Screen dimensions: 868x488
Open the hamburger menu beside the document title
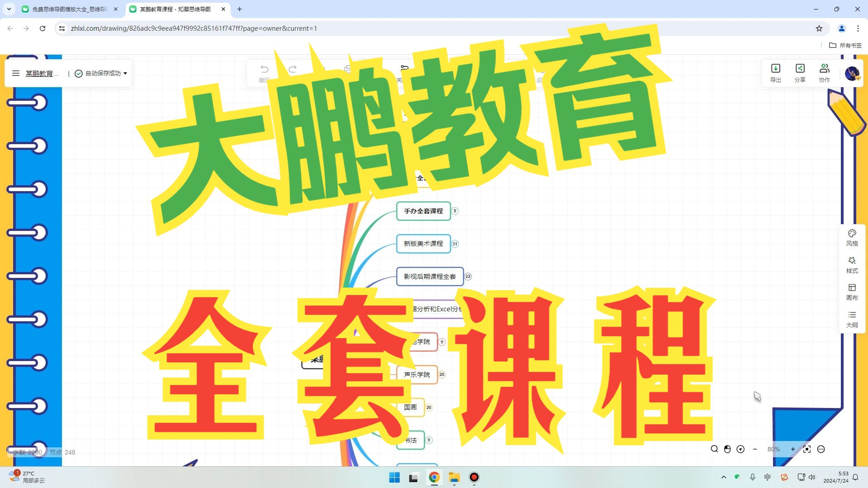tap(16, 73)
